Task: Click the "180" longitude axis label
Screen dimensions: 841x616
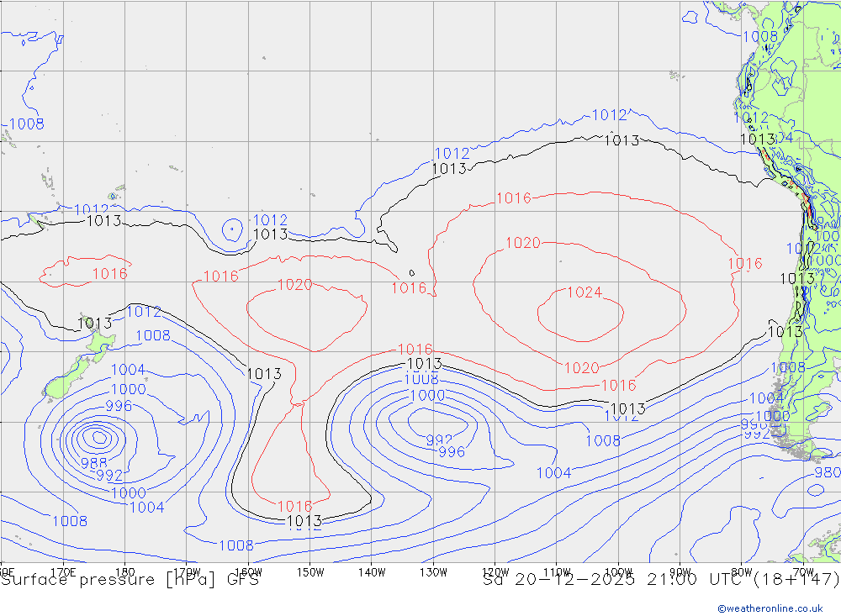Action: [125, 572]
